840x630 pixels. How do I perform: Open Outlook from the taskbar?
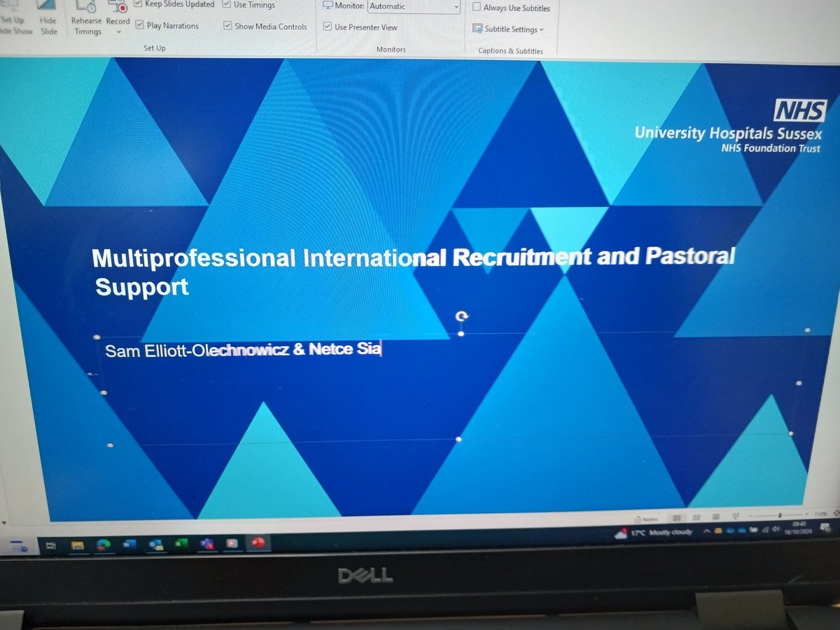click(156, 545)
